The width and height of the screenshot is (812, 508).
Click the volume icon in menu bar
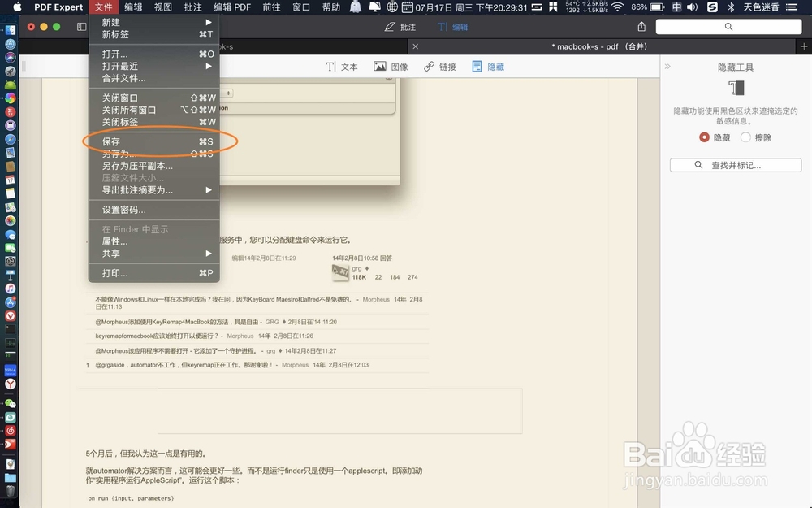(692, 7)
